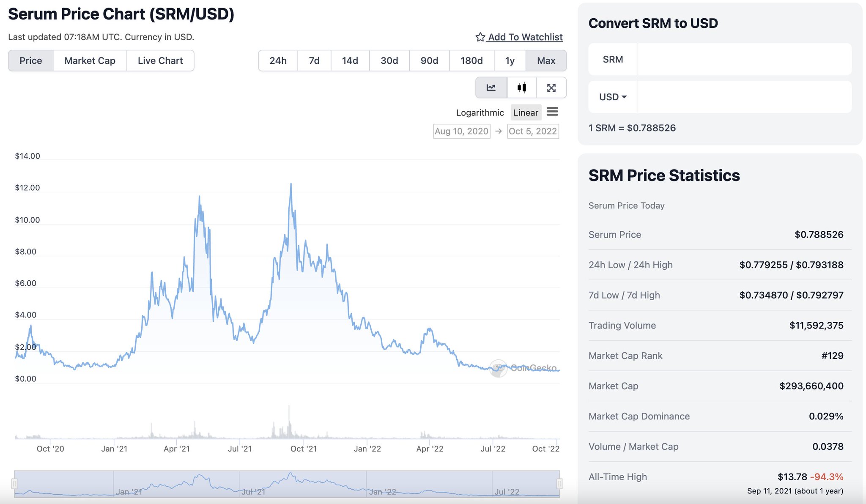866x504 pixels.
Task: Click the Sep 11, 2021 all-time high date
Action: click(795, 491)
